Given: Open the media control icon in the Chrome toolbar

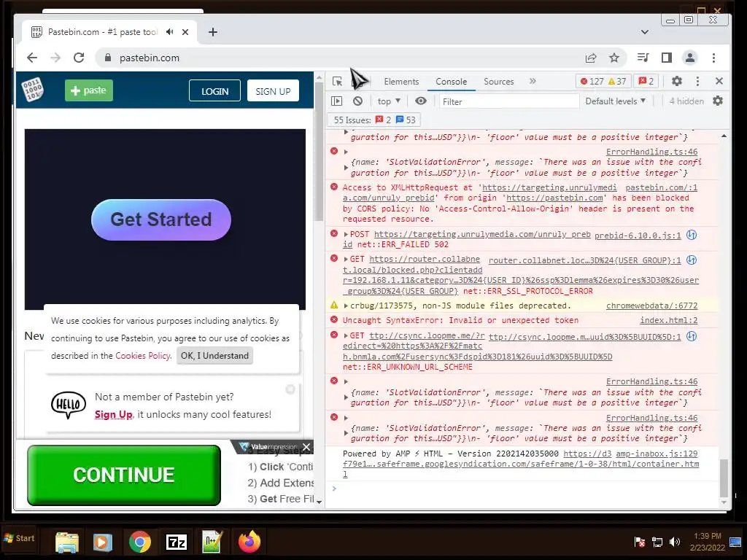Looking at the screenshot, I should point(643,58).
